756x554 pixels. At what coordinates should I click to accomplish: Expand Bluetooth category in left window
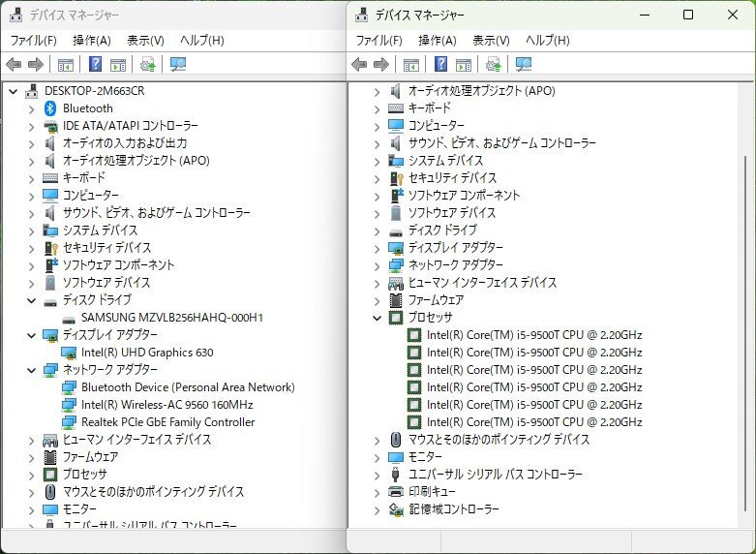pyautogui.click(x=31, y=109)
